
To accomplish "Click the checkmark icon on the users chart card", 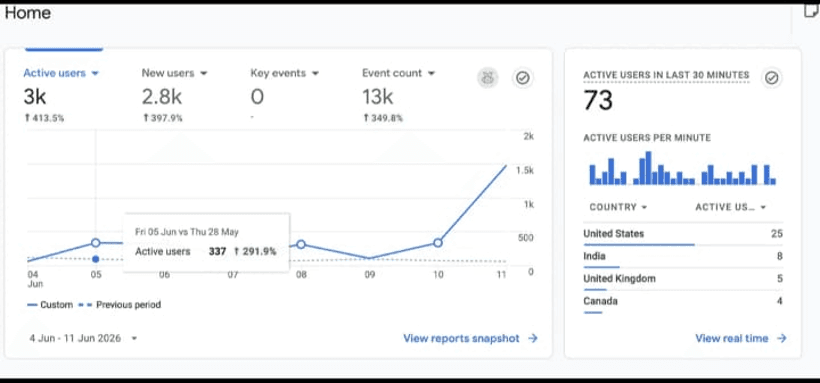I will [522, 78].
